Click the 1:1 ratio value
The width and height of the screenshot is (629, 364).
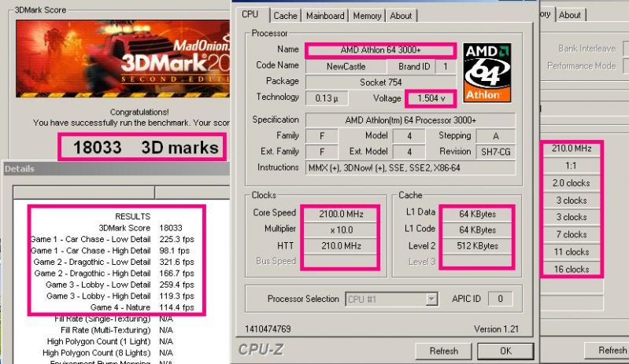pyautogui.click(x=572, y=166)
